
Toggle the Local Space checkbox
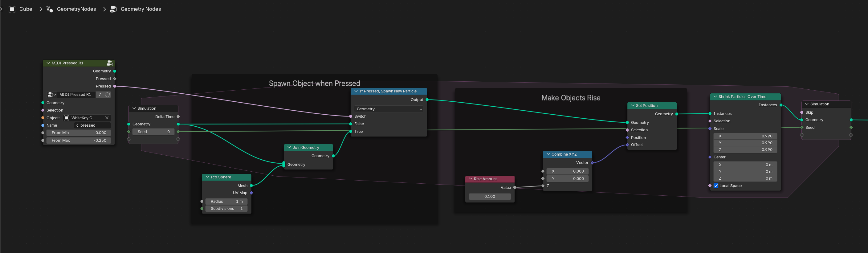coord(716,186)
